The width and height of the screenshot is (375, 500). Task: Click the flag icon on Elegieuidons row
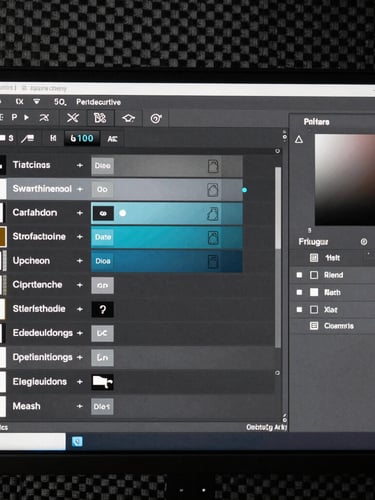point(102,382)
